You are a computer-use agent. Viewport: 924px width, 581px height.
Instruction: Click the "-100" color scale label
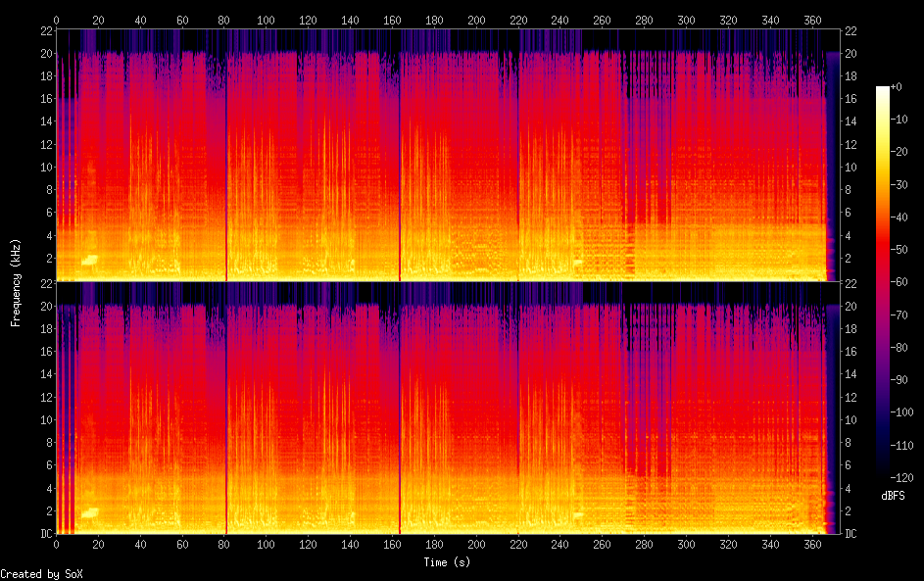coord(901,412)
